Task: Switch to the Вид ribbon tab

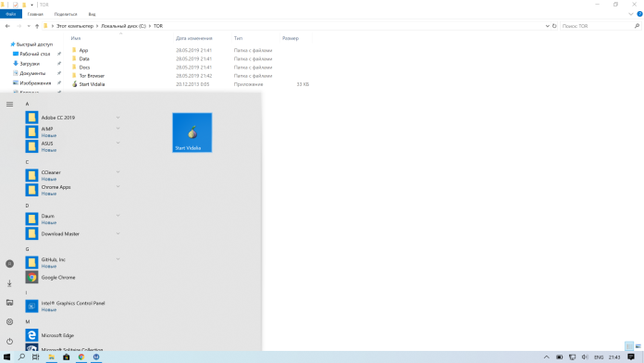Action: 92,14
